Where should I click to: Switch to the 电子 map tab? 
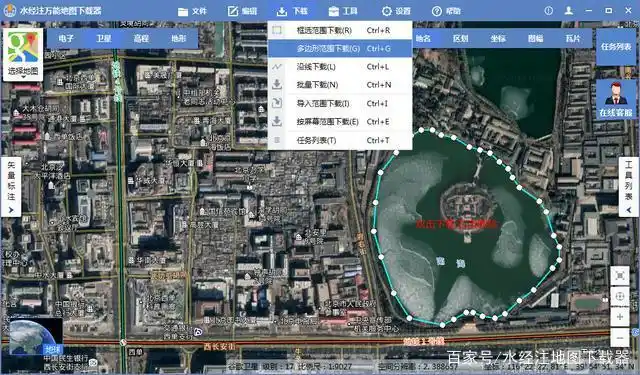pyautogui.click(x=66, y=38)
